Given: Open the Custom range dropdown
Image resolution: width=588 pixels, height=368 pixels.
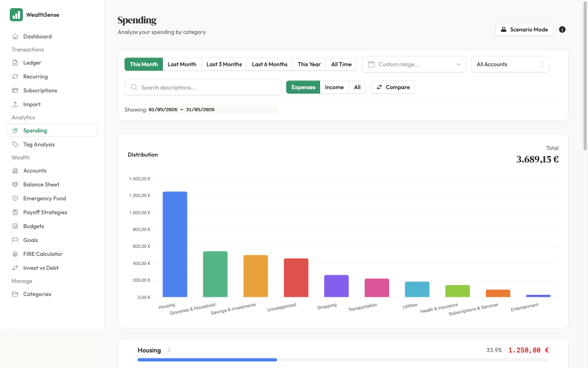Looking at the screenshot, I should 414,64.
